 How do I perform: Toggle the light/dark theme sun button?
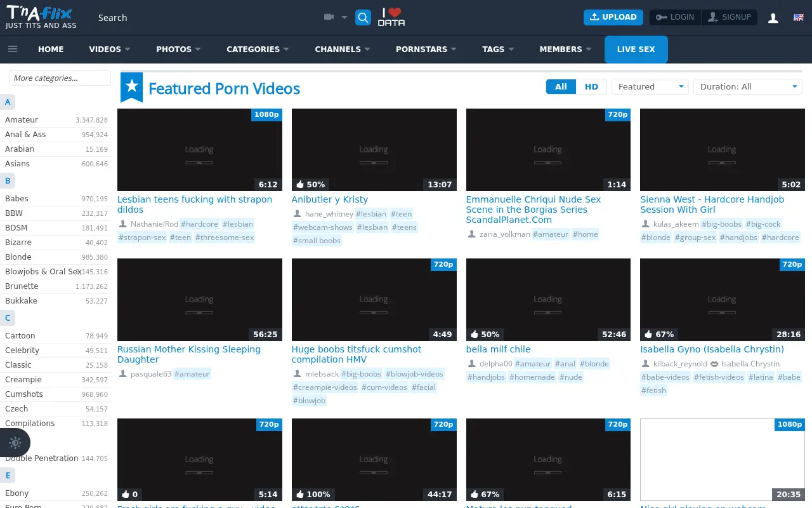[15, 443]
